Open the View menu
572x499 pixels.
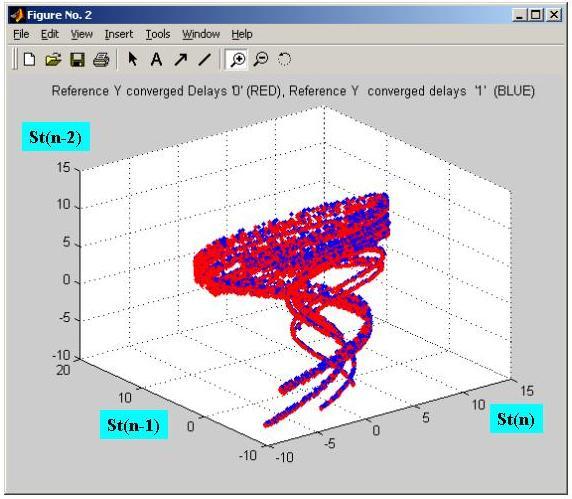coord(82,34)
